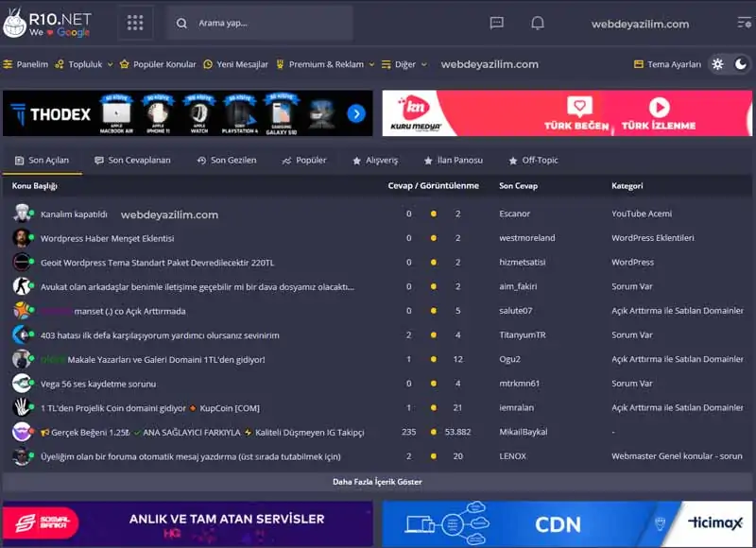
Task: Click avatar beside 'Makale Yazarları' topic
Action: click(x=21, y=359)
